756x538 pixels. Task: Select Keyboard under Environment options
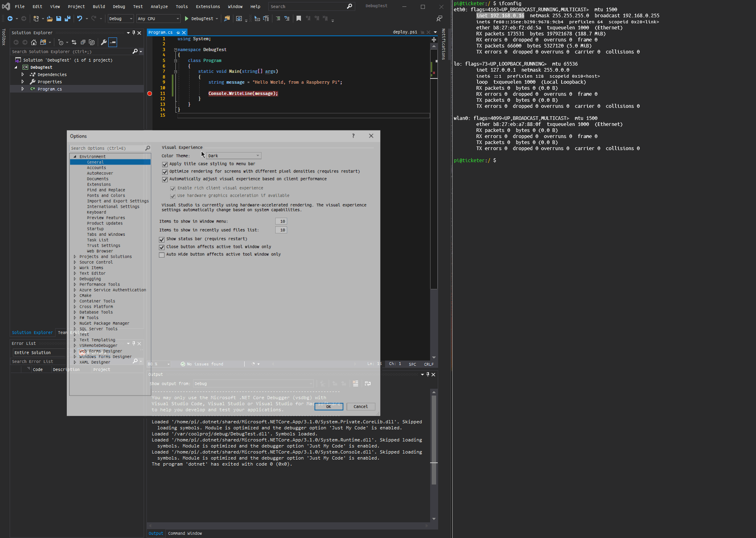(x=97, y=212)
